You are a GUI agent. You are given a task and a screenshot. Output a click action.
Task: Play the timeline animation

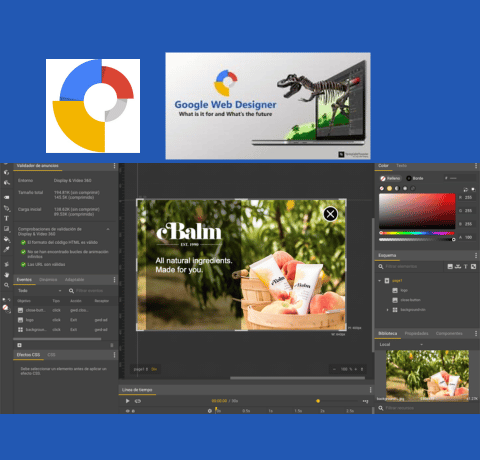[127, 401]
